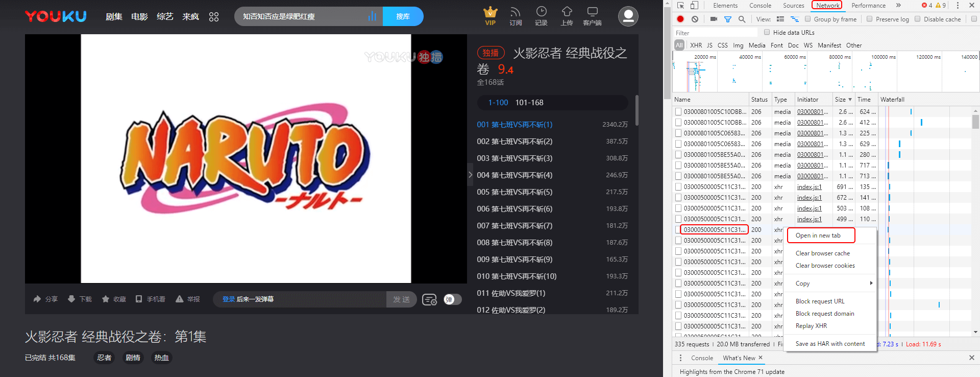This screenshot has height=377, width=980.
Task: Click the 发送 send danmaku button
Action: (401, 299)
